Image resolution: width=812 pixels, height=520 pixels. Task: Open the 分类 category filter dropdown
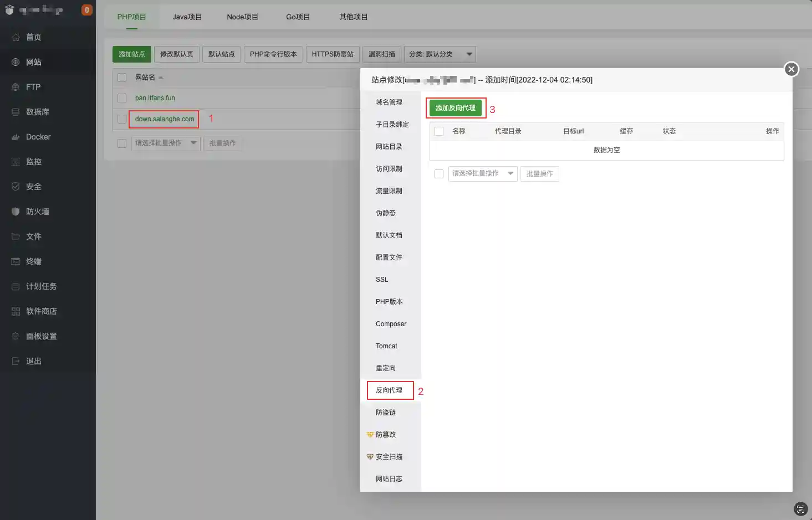pos(440,54)
